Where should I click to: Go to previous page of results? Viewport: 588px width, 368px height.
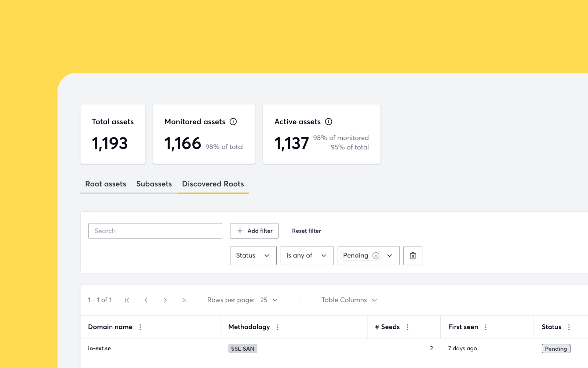pyautogui.click(x=146, y=300)
